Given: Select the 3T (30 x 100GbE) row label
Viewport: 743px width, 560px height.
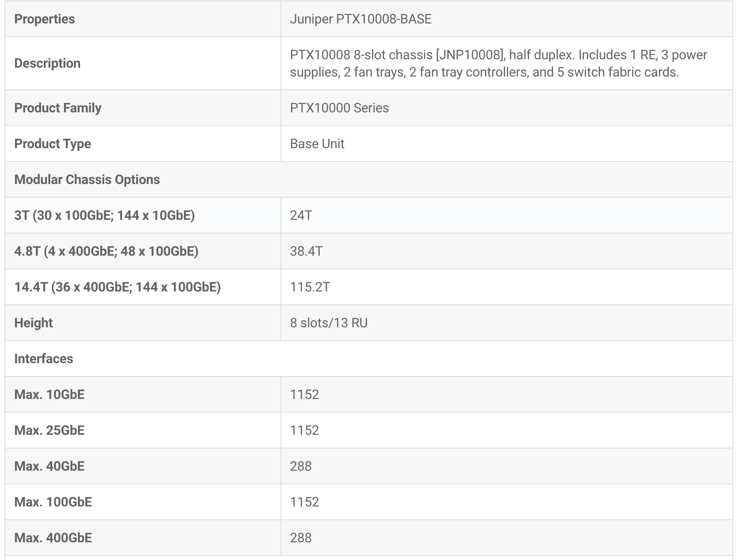Looking at the screenshot, I should [x=104, y=215].
